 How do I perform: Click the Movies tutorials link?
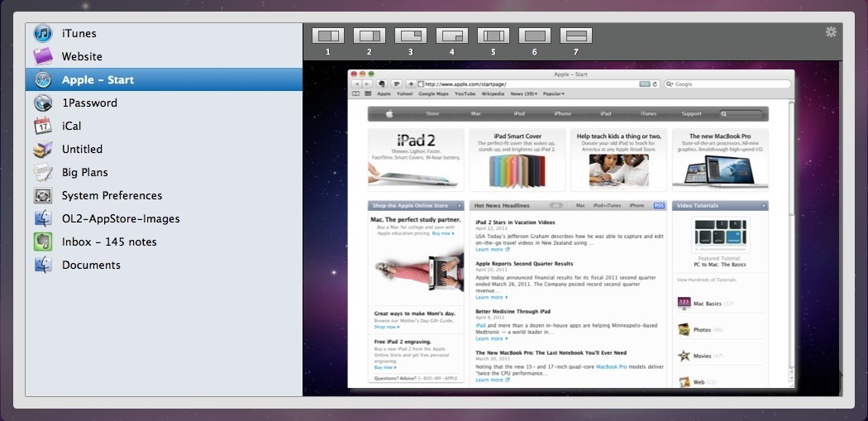702,356
